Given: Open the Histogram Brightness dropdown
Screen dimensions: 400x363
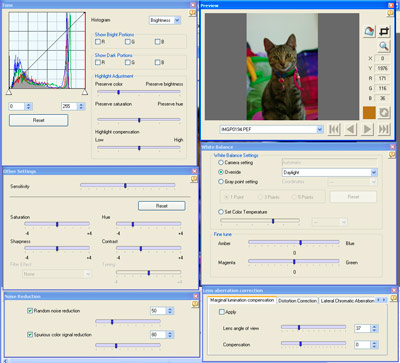Looking at the screenshot, I should 164,20.
